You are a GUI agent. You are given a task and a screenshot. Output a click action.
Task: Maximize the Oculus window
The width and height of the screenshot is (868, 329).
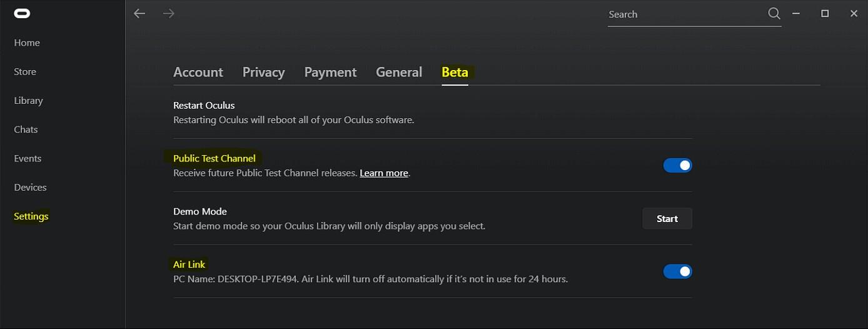coord(825,13)
